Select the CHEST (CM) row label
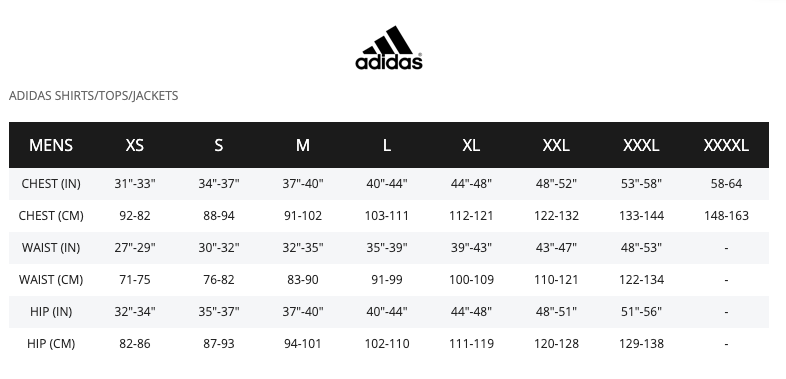The height and width of the screenshot is (379, 786). click(51, 216)
